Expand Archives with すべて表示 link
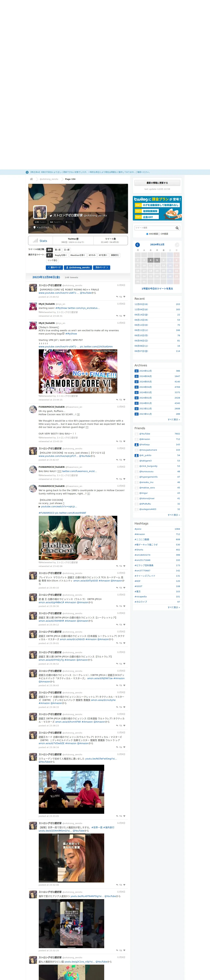 point(174,420)
